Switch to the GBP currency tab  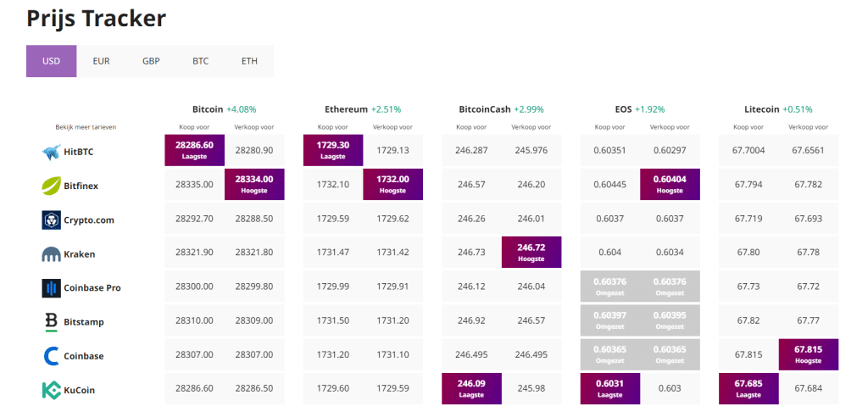click(151, 61)
